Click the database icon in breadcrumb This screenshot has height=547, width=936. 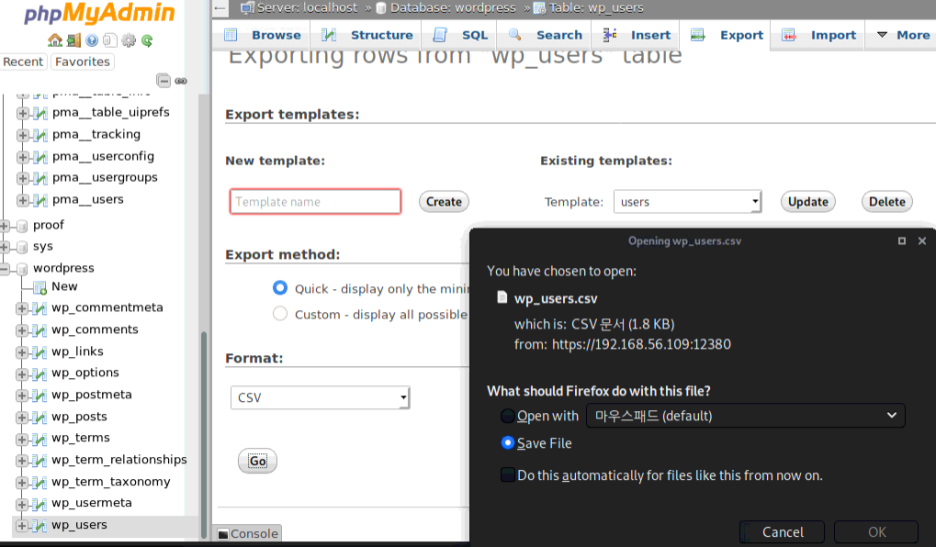pyautogui.click(x=381, y=8)
